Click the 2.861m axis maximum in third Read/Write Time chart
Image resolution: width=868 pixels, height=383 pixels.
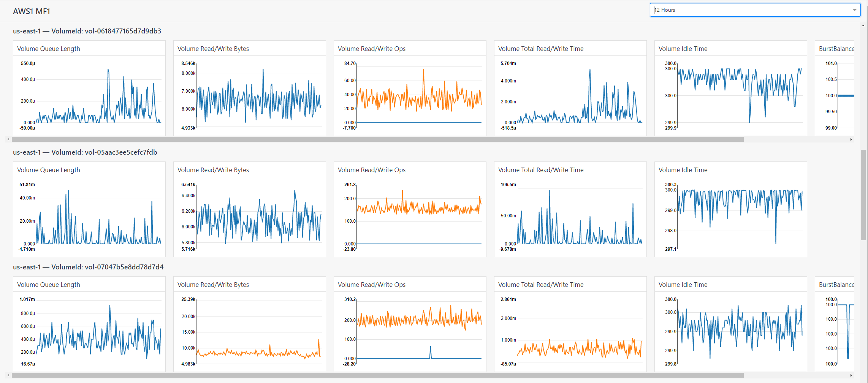508,299
